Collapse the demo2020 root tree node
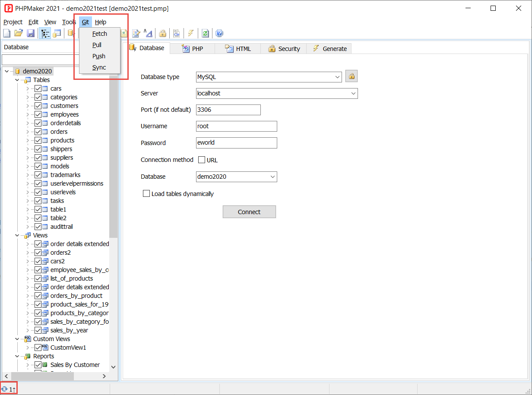Screen dimensions: 532x395 pyautogui.click(x=6, y=71)
